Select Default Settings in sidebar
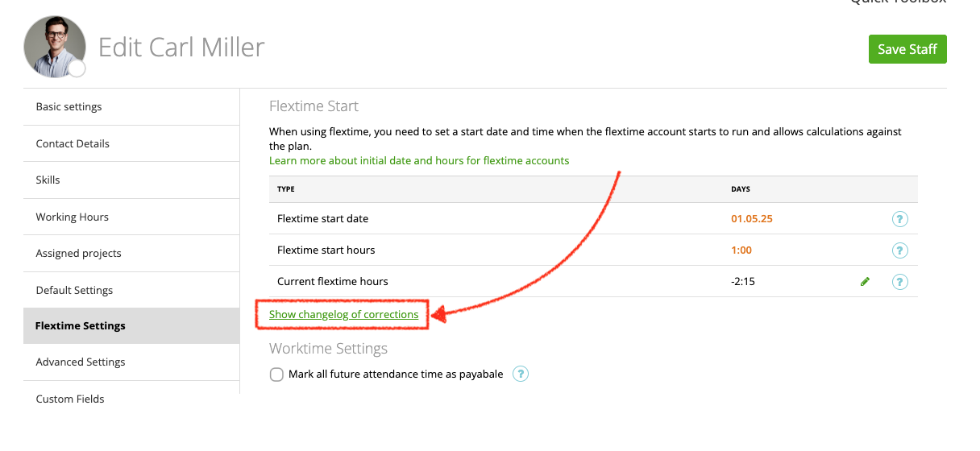This screenshot has width=980, height=451. (x=74, y=291)
